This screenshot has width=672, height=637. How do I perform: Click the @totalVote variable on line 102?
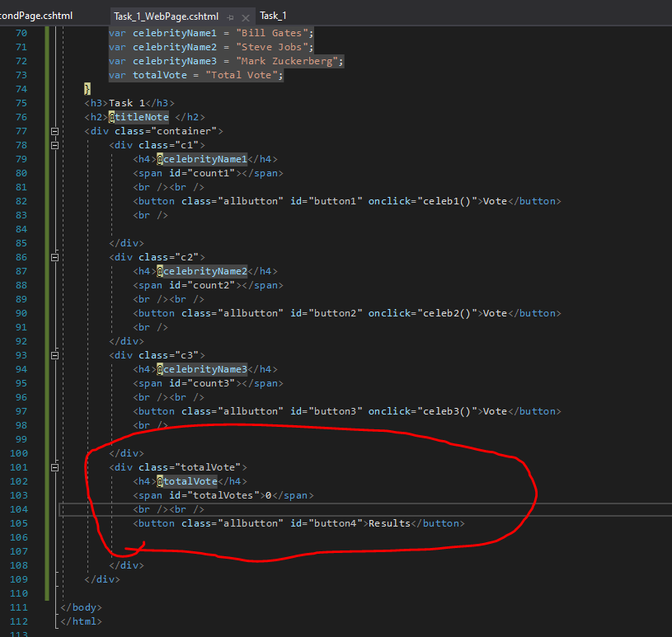(187, 481)
